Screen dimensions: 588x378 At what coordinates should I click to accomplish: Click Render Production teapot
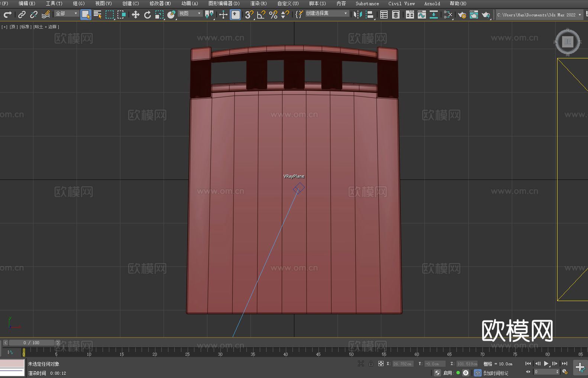486,15
